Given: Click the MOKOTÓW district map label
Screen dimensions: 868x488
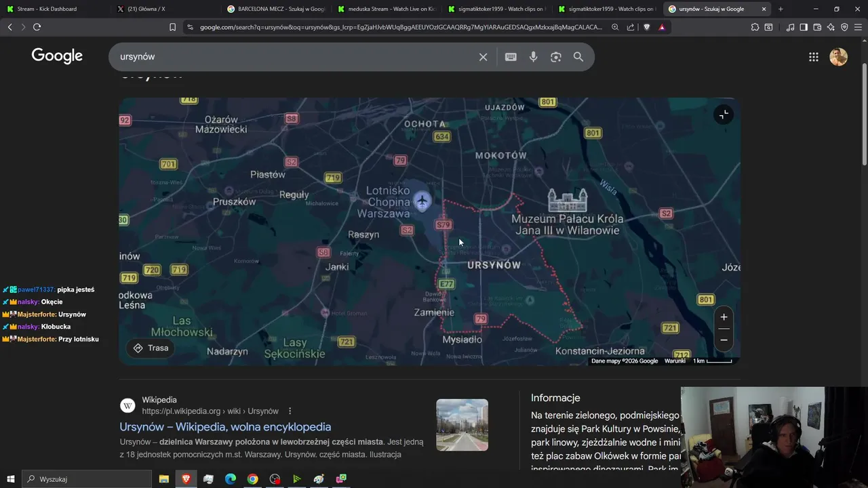Looking at the screenshot, I should point(501,155).
